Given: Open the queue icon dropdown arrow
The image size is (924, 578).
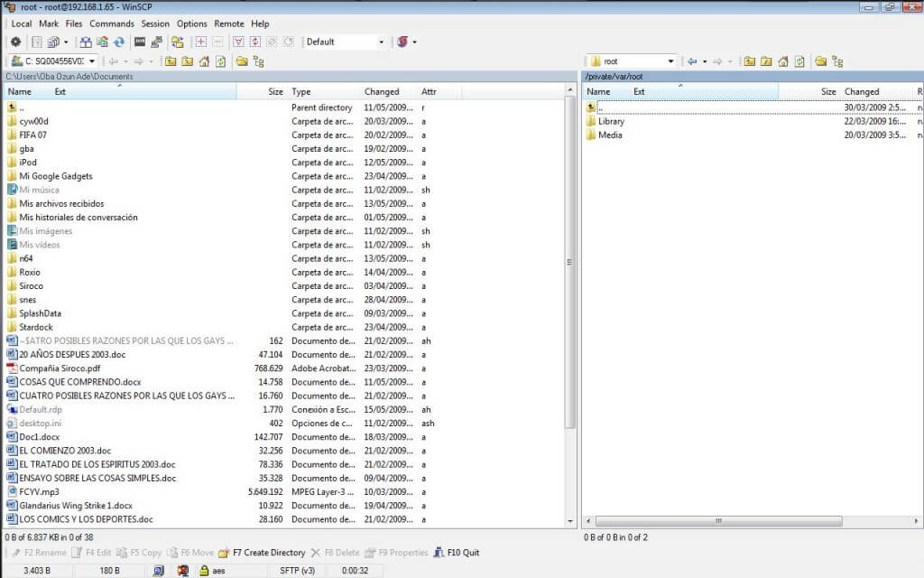Looking at the screenshot, I should [65, 42].
